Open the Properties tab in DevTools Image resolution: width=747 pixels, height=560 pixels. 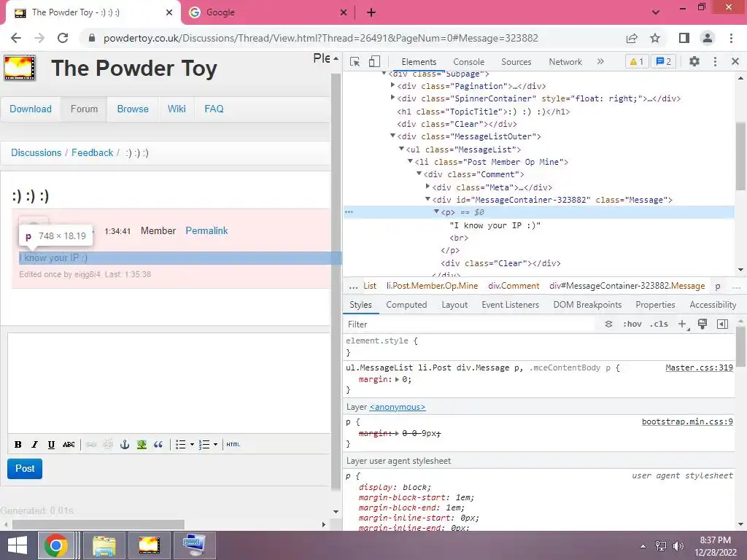pyautogui.click(x=655, y=305)
